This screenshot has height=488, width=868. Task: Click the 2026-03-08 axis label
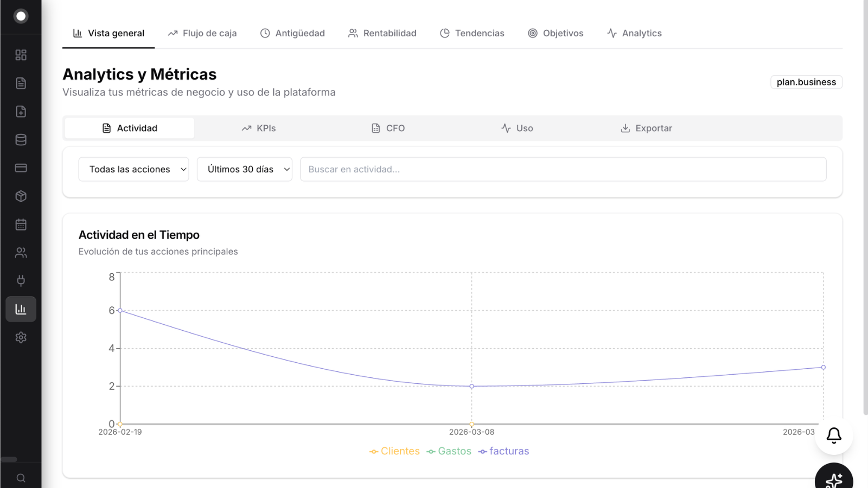tap(471, 432)
